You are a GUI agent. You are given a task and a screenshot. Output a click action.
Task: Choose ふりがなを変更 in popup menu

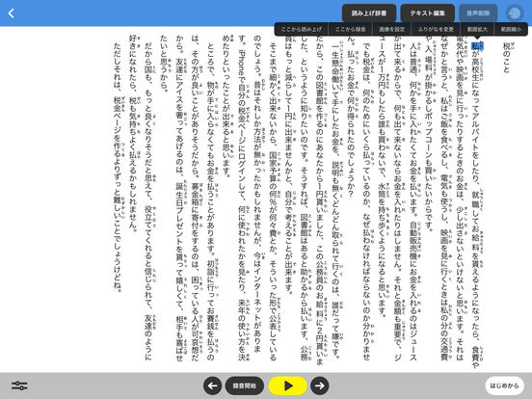(x=436, y=30)
